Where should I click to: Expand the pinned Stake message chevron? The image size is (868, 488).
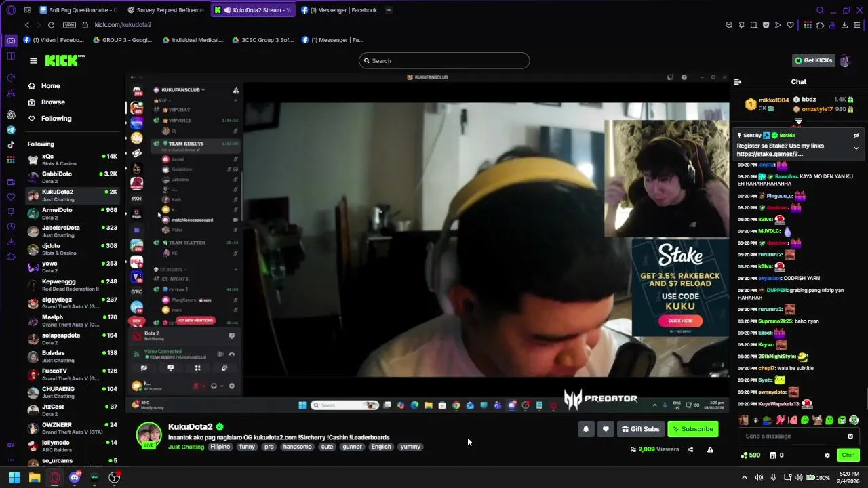click(856, 148)
